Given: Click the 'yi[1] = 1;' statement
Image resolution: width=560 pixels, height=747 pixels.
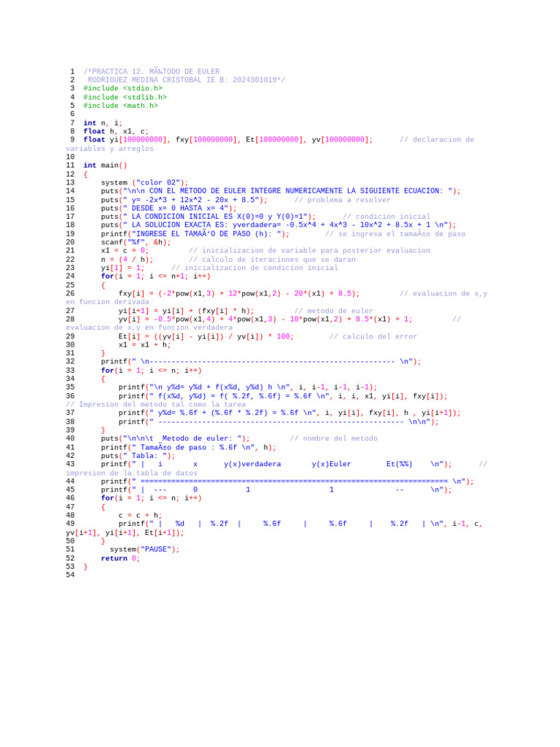Looking at the screenshot, I should [x=122, y=268].
